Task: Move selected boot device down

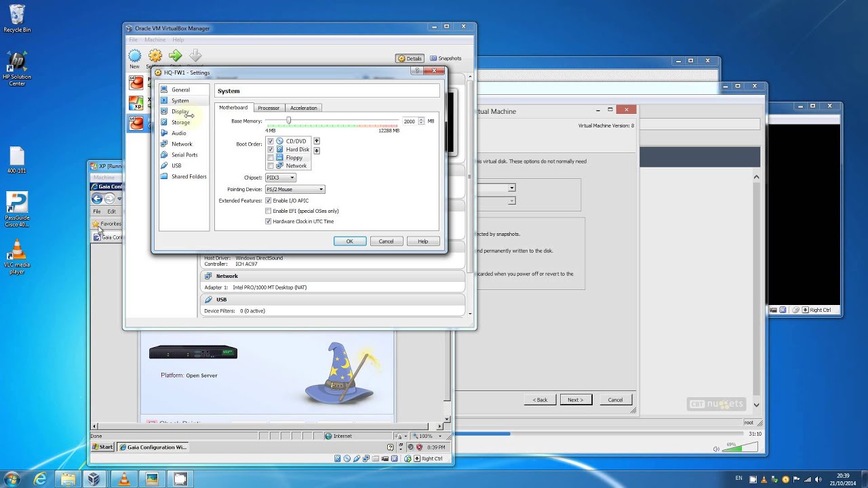Action: tap(316, 150)
